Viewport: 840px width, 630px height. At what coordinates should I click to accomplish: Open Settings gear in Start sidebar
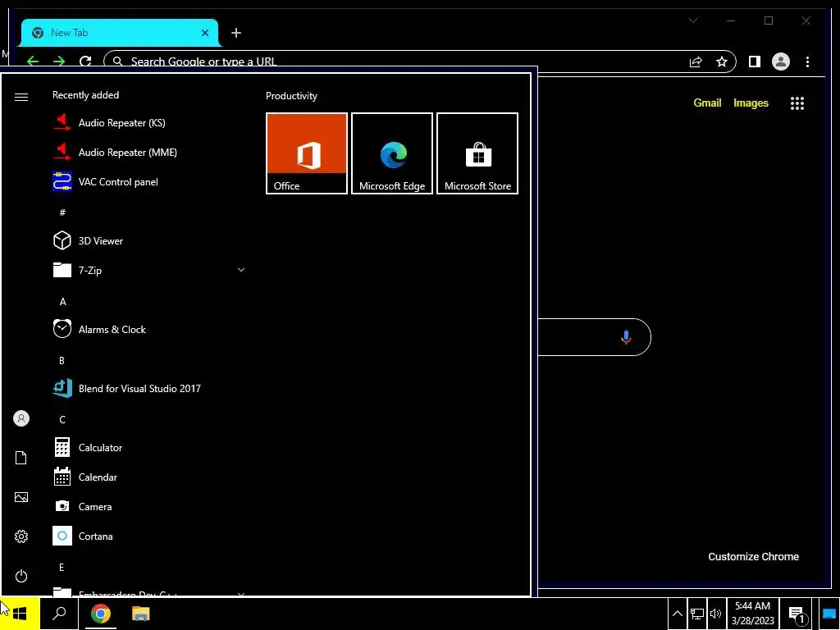coord(21,536)
